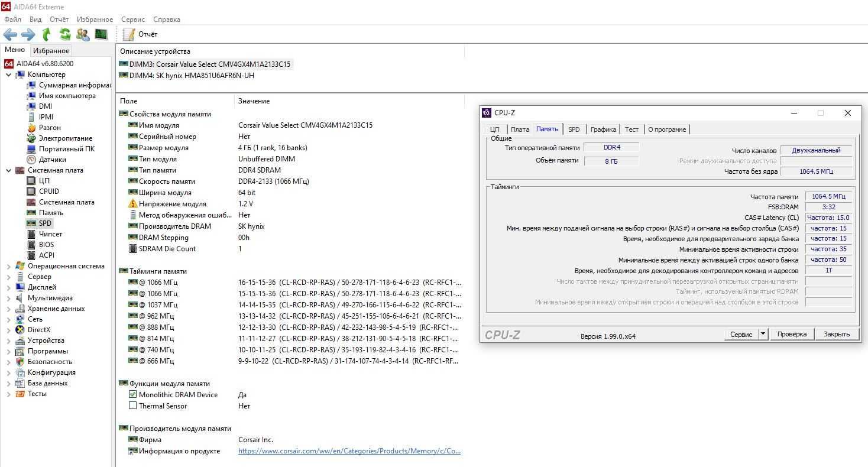Image resolution: width=868 pixels, height=467 pixels.
Task: Click the Закрыть button in CPU-Z
Action: (837, 334)
